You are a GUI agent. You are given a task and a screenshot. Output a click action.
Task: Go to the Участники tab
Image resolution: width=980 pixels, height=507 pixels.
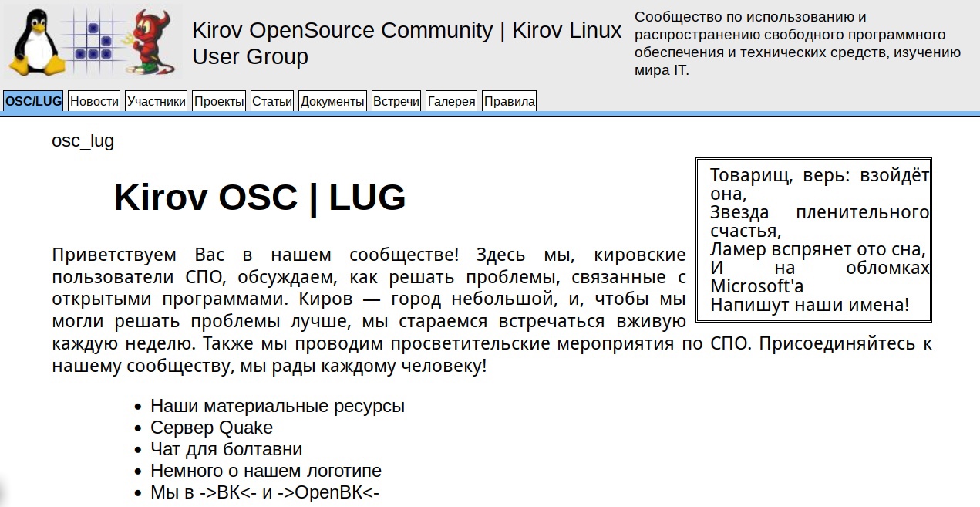tap(157, 101)
